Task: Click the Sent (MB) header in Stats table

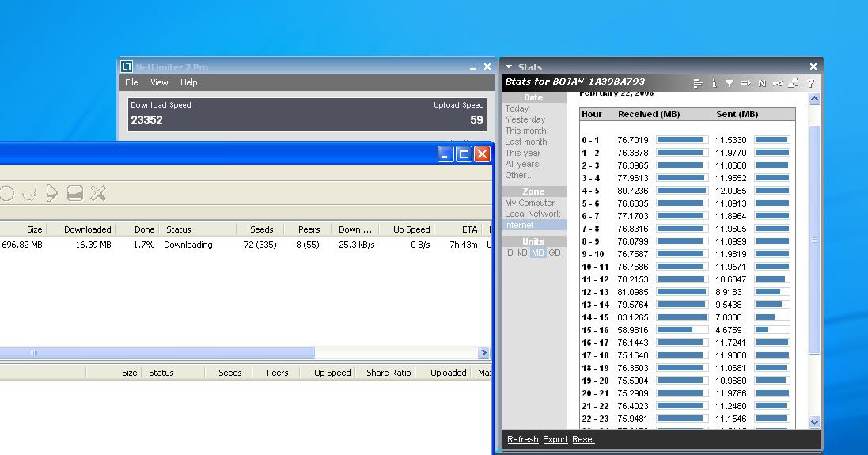Action: [755, 114]
